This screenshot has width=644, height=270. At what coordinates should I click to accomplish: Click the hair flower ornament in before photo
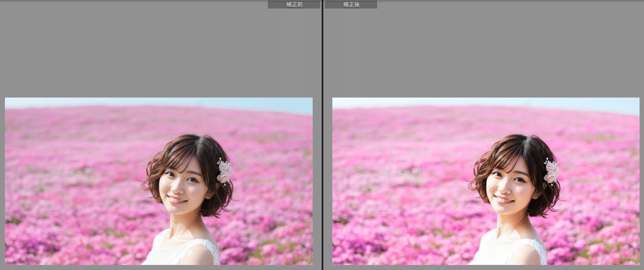[x=224, y=171]
